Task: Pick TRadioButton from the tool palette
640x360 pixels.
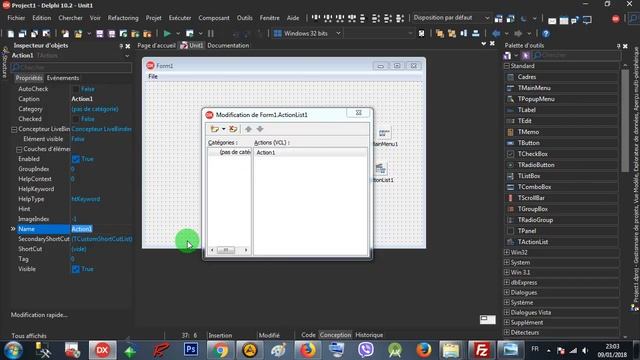Action: pos(536,165)
